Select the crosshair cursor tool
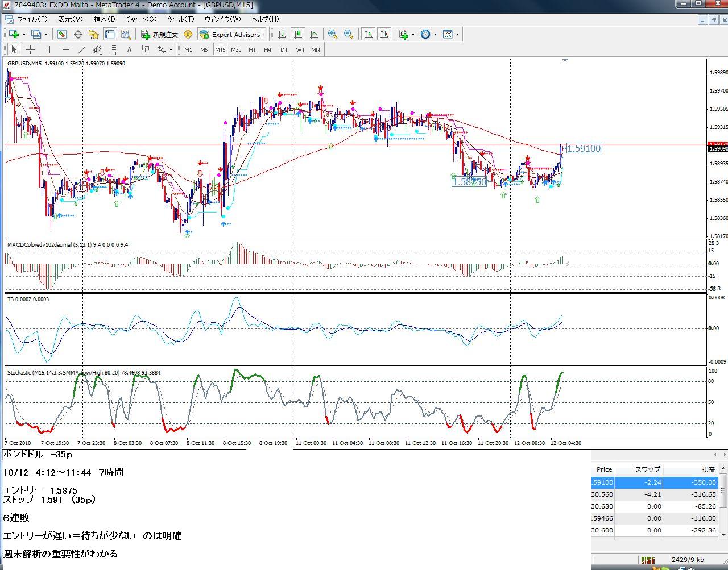Viewport: 728px width, 570px height. pyautogui.click(x=31, y=49)
